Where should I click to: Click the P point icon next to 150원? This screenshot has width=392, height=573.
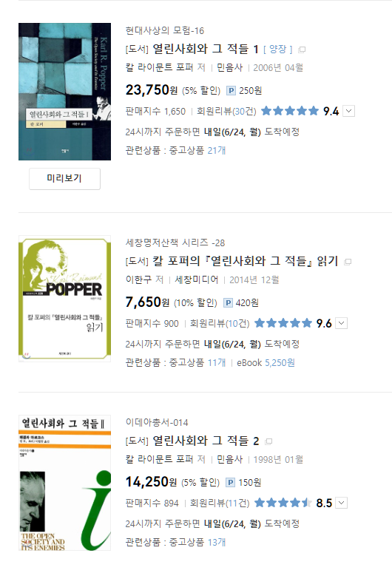pyautogui.click(x=230, y=483)
